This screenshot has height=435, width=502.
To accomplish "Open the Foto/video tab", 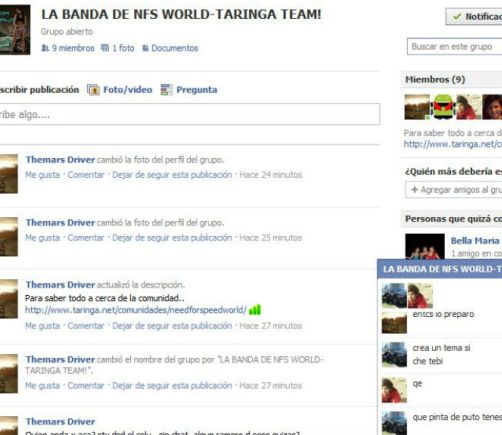I will click(128, 90).
